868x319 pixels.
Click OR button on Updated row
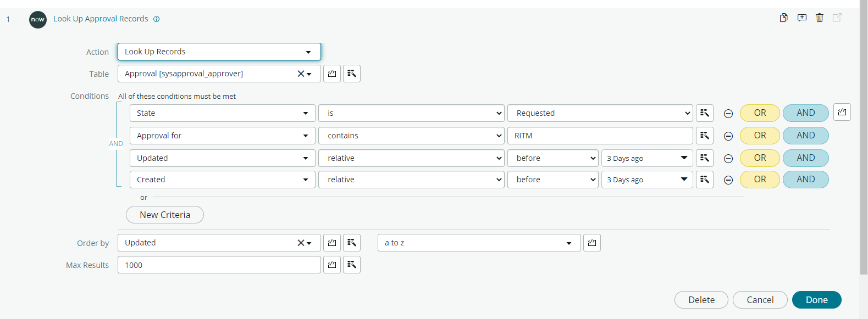tap(760, 158)
